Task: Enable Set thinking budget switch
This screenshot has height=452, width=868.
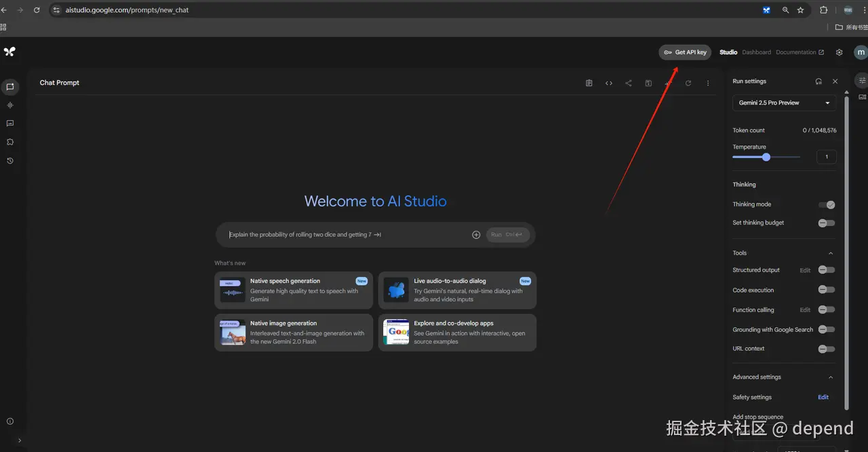Action: pyautogui.click(x=827, y=223)
